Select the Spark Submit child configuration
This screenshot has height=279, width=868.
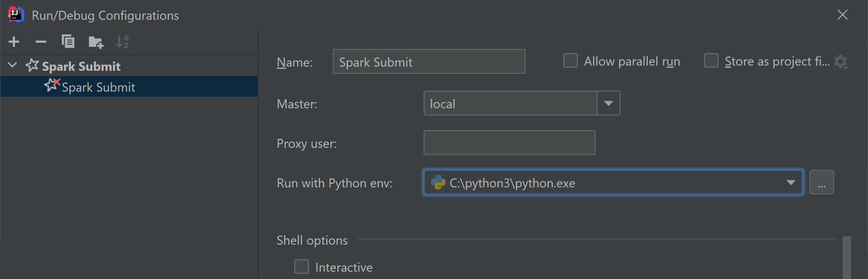click(x=129, y=86)
